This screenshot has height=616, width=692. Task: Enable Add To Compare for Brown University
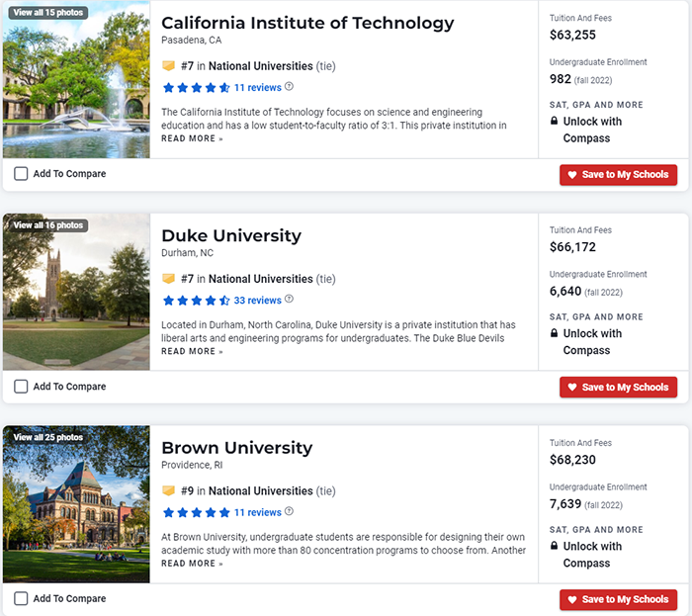click(22, 598)
